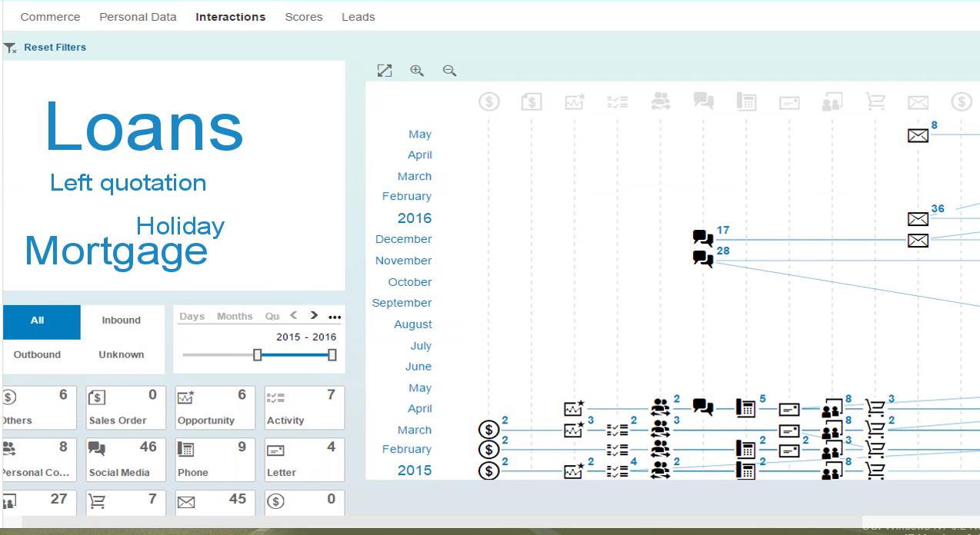Viewport: 980px width, 535px height.
Task: Switch time granularity to Days
Action: pyautogui.click(x=192, y=317)
